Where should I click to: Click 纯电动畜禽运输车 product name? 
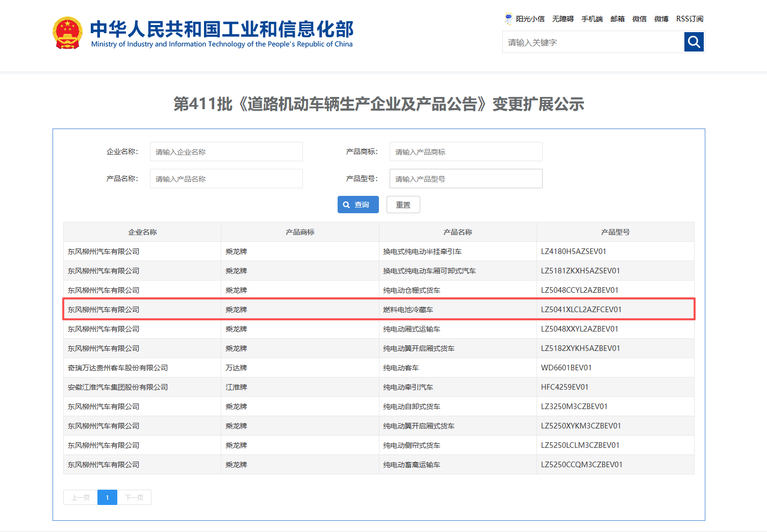point(412,465)
